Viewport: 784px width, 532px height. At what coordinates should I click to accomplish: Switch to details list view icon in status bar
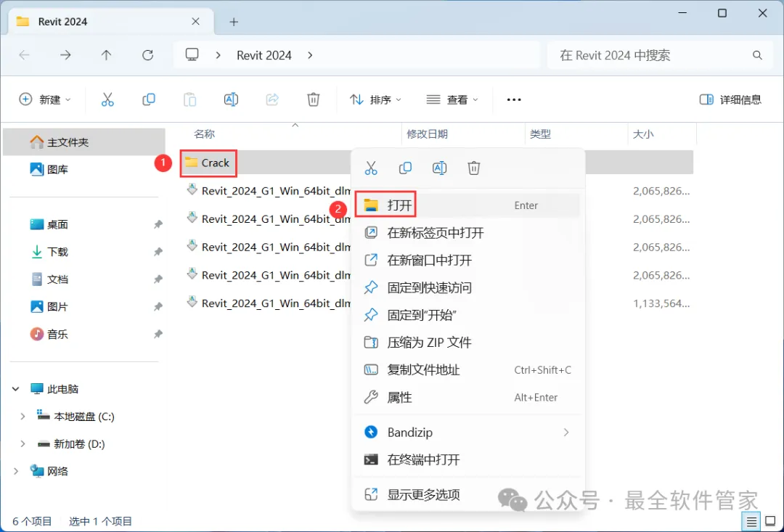tap(751, 522)
